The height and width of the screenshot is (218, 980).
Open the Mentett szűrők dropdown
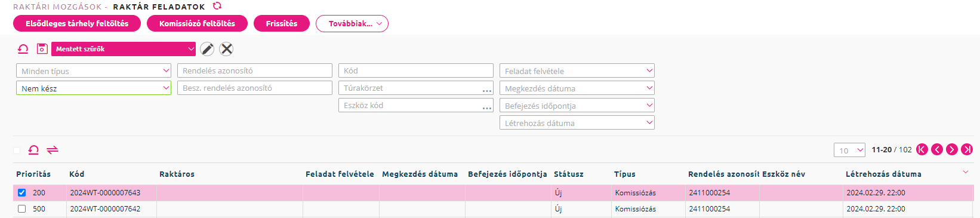pyautogui.click(x=124, y=49)
